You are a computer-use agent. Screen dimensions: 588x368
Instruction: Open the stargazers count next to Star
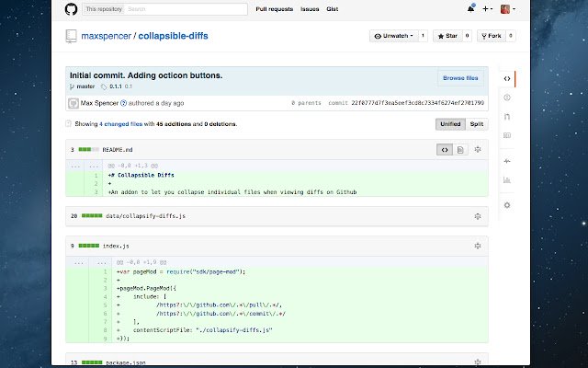[467, 36]
